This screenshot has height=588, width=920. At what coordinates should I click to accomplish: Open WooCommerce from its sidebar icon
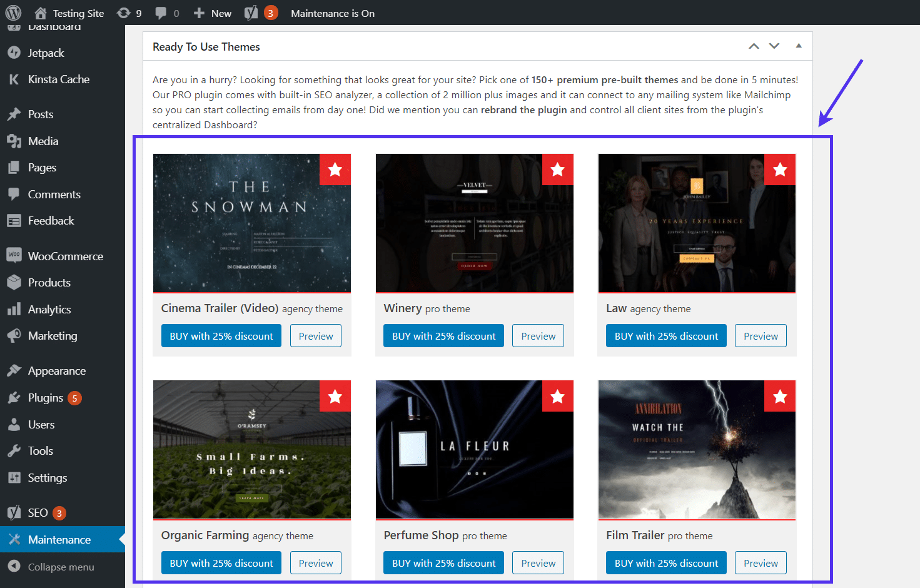13,255
